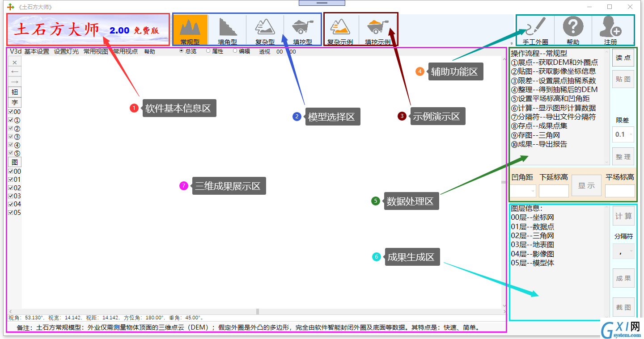Click the 视角: 53.130° status text
The image size is (644, 339).
tap(26, 318)
